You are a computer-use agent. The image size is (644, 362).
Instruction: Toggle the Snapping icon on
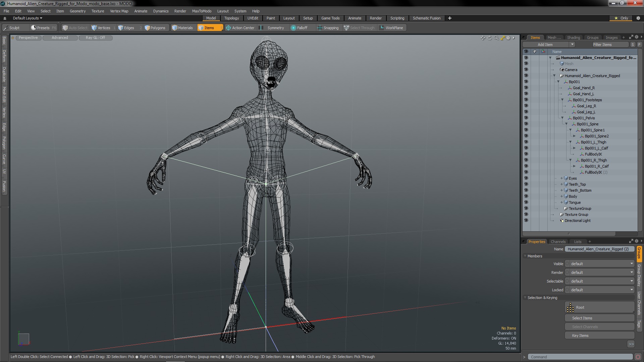coord(319,28)
